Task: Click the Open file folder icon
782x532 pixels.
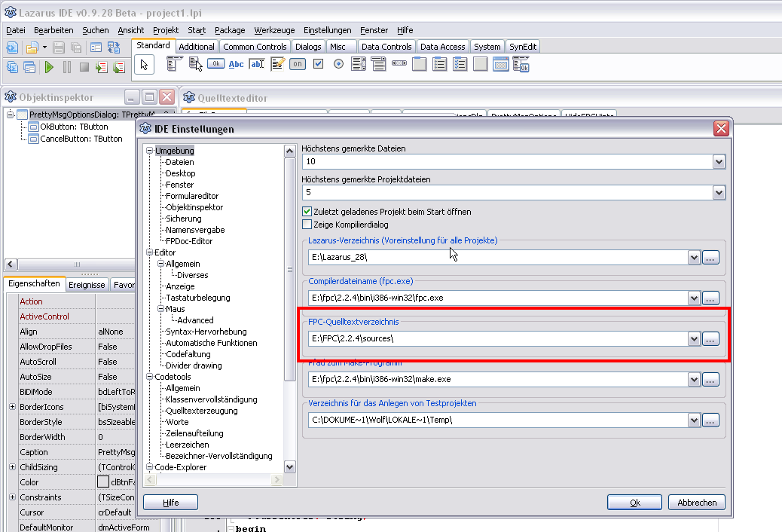Action: pyautogui.click(x=32, y=47)
